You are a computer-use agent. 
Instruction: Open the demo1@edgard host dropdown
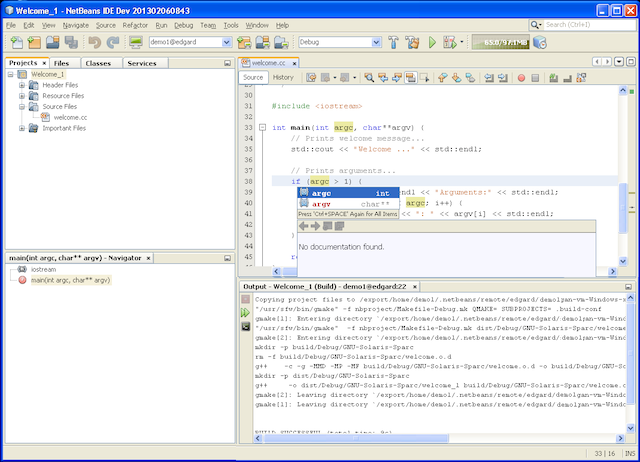(227, 43)
